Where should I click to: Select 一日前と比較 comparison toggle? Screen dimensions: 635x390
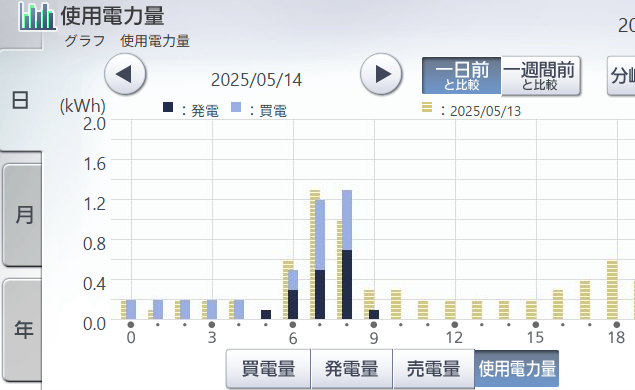[462, 76]
